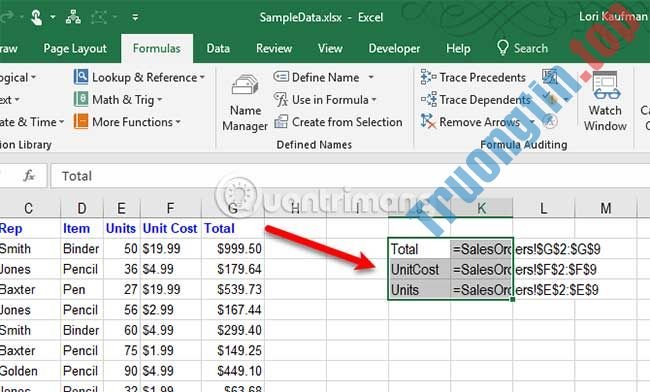This screenshot has height=392, width=650.
Task: Click the Define Name button
Action: (x=316, y=77)
